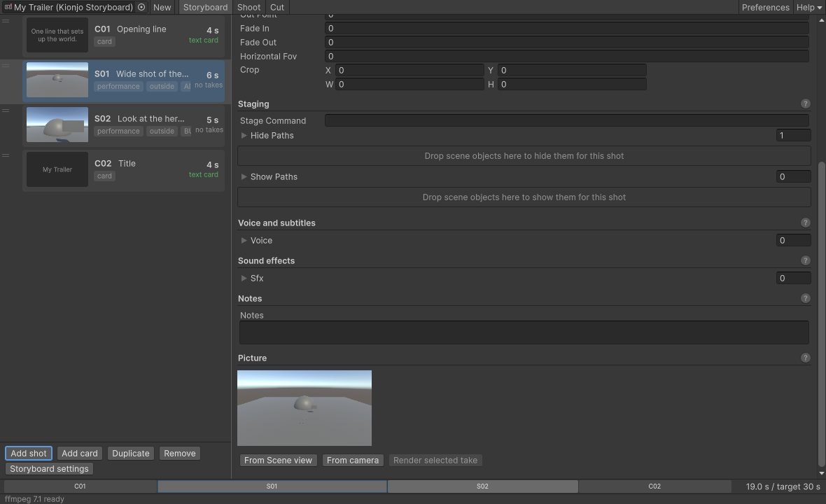The image size is (826, 504).
Task: Select the C01 segment in the timeline
Action: point(80,486)
